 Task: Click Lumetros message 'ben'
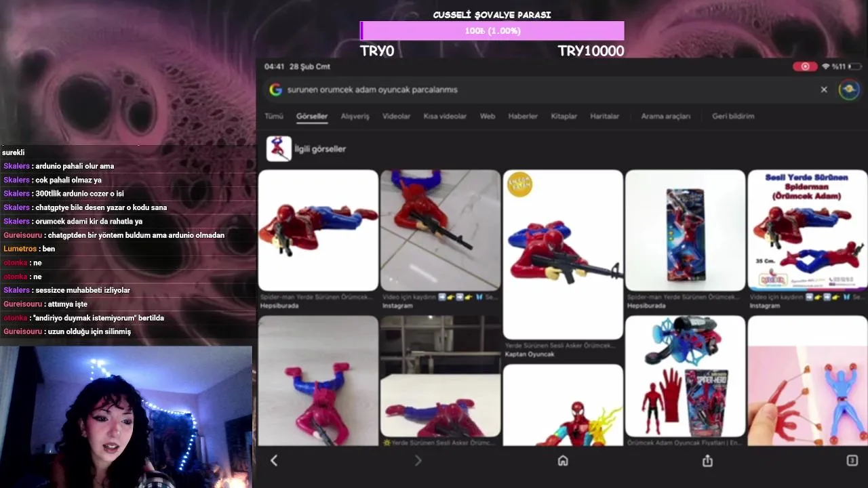[49, 249]
